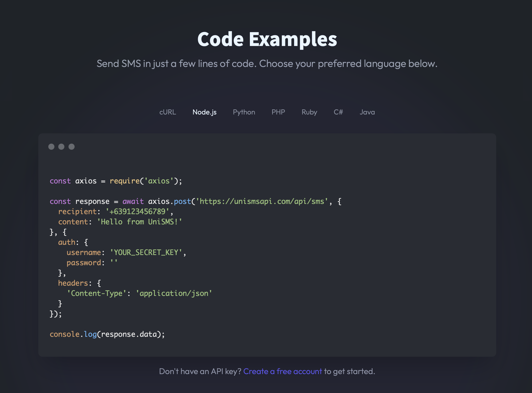The height and width of the screenshot is (393, 532).
Task: Click the 'Don't have an API key?' text
Action: [x=200, y=371]
